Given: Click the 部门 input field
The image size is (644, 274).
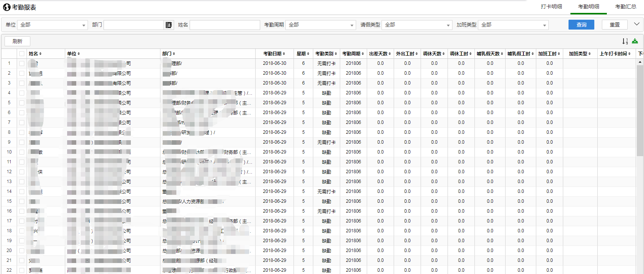Looking at the screenshot, I should pyautogui.click(x=134, y=25).
